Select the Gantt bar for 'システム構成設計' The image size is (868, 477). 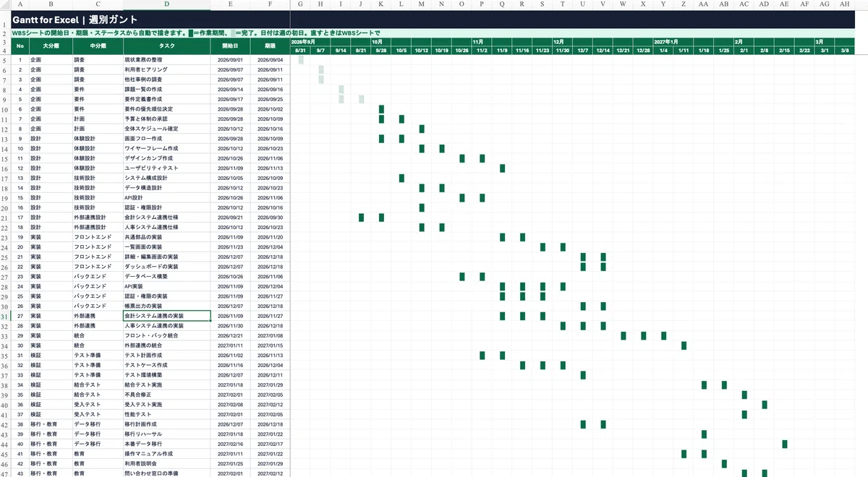(x=401, y=178)
